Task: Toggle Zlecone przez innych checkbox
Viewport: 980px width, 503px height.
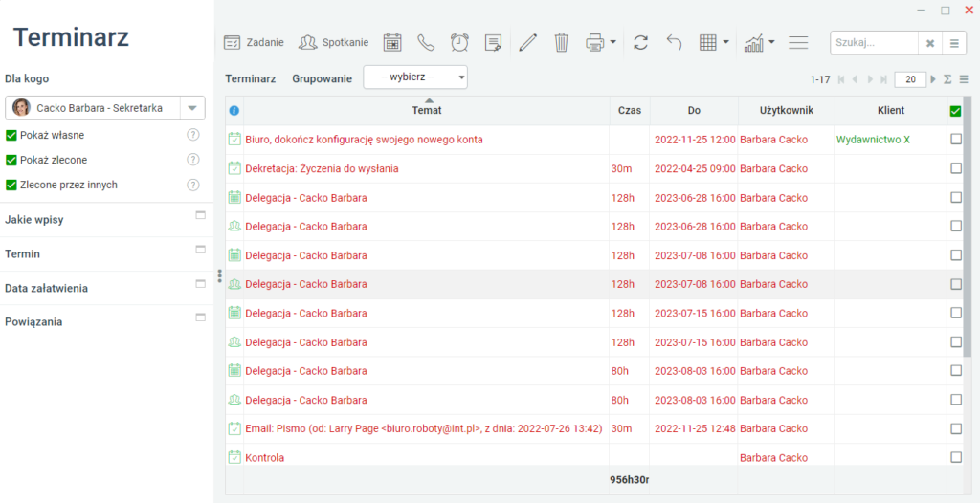Action: coord(11,185)
